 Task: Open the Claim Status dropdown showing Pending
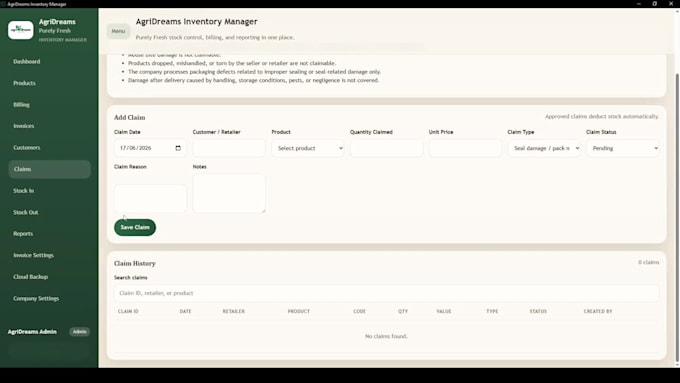pyautogui.click(x=623, y=148)
